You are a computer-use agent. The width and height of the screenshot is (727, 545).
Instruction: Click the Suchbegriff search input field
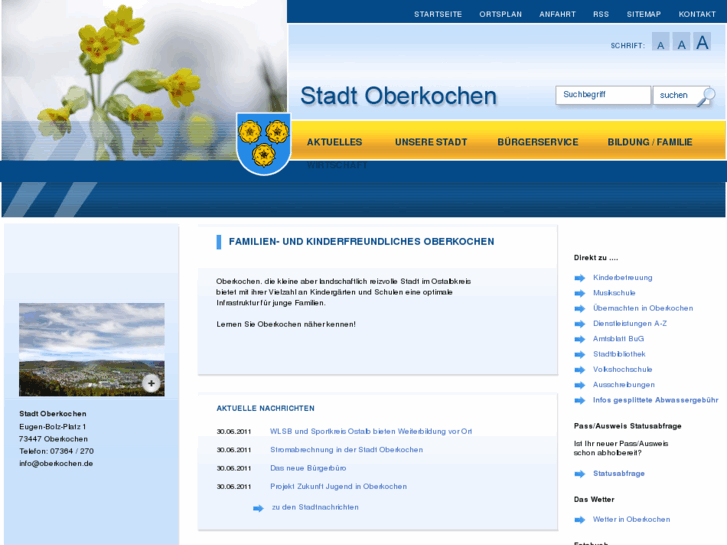click(603, 95)
